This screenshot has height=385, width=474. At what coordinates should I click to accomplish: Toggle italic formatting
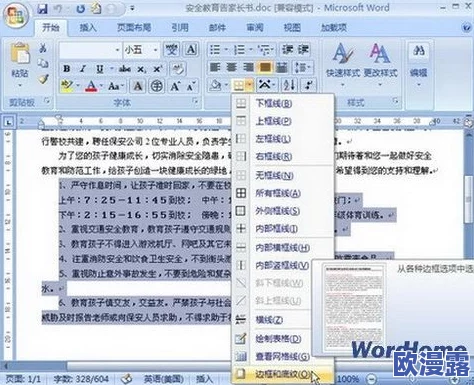[83, 69]
